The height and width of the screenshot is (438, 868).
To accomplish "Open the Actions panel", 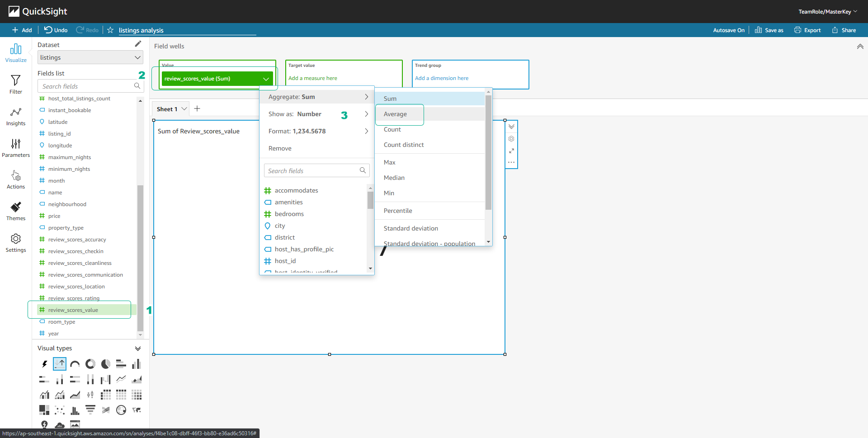I will [x=16, y=179].
